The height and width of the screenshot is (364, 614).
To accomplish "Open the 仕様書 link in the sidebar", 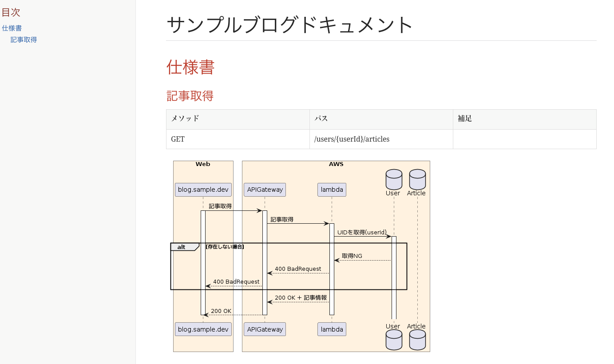I will 12,28.
